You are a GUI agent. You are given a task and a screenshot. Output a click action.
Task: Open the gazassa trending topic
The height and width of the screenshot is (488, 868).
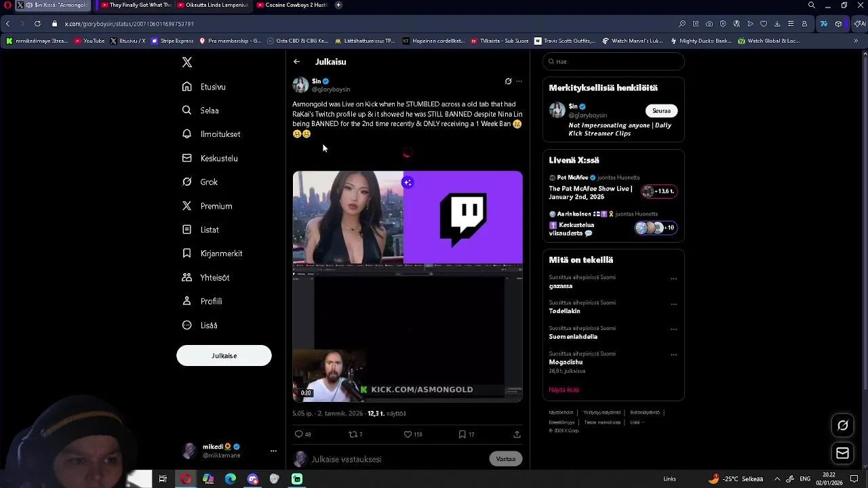(561, 286)
